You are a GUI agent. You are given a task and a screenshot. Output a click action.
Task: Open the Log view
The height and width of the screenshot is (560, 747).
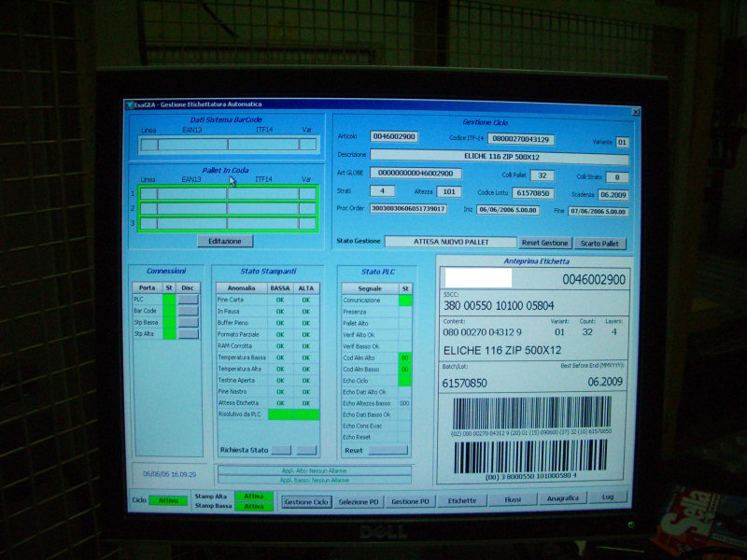(x=608, y=497)
